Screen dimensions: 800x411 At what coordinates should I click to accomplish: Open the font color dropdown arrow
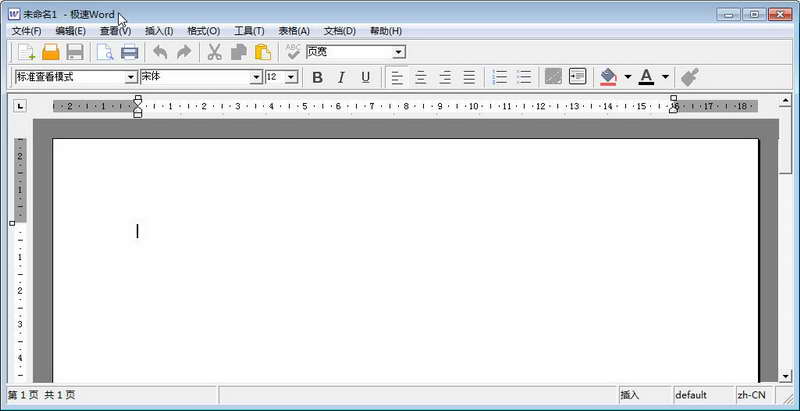[x=665, y=78]
